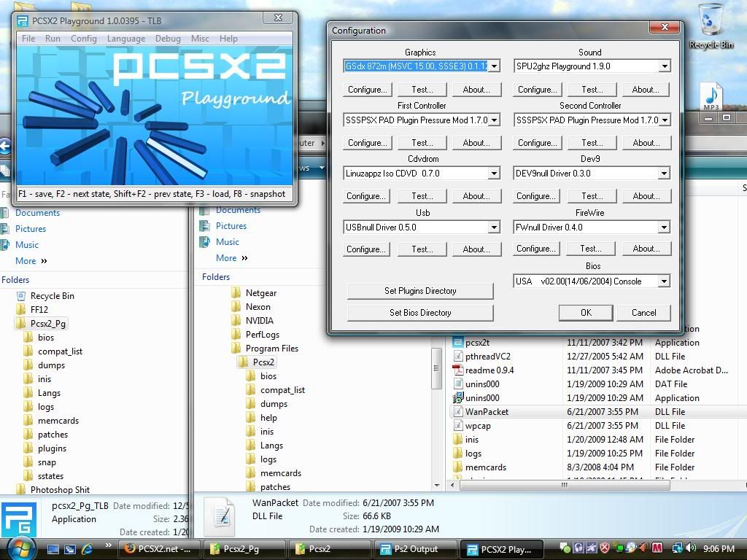
Task: Open the Debug menu in PCSX2
Action: [x=168, y=39]
